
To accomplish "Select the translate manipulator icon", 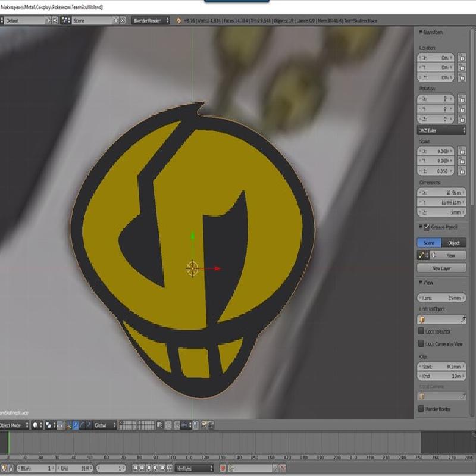I will [x=76, y=425].
